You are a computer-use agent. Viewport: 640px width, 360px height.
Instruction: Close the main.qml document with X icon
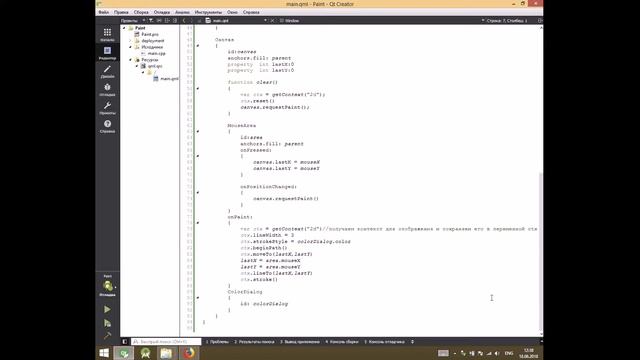point(272,20)
